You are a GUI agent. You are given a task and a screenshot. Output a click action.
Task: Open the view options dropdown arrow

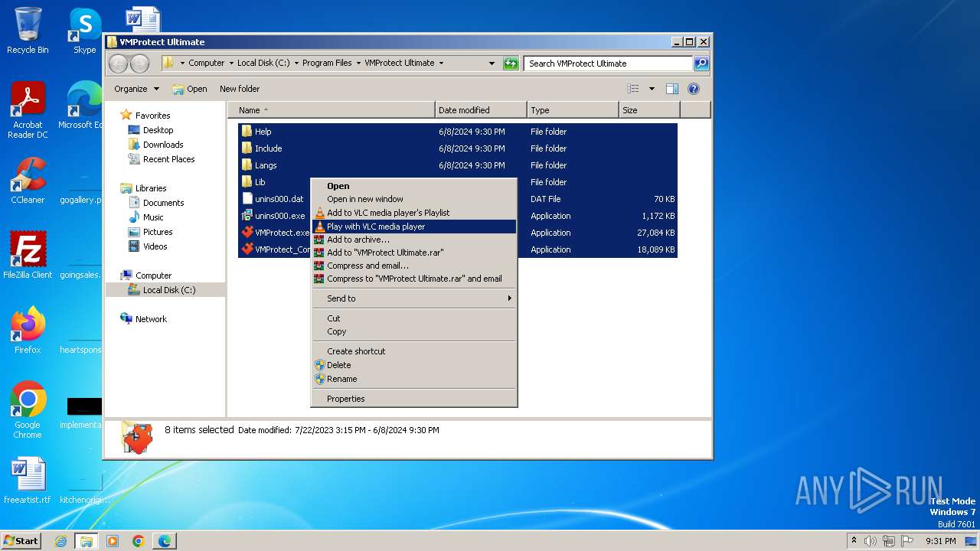[652, 89]
